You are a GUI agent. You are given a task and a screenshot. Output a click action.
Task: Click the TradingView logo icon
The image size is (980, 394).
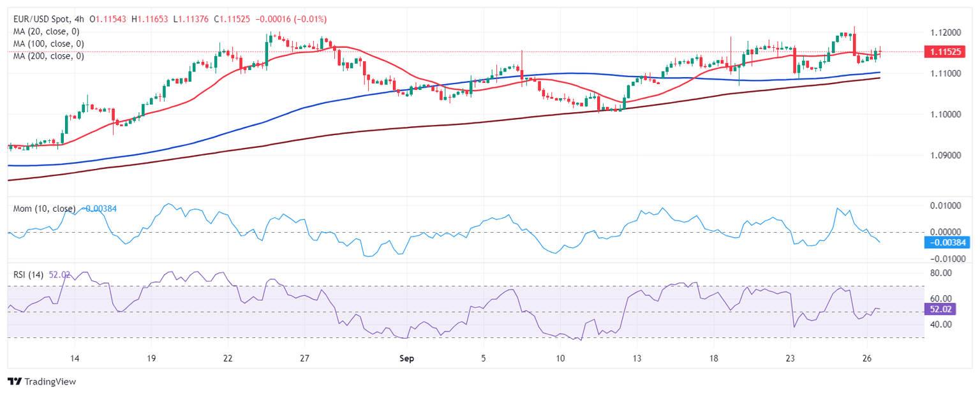click(14, 381)
